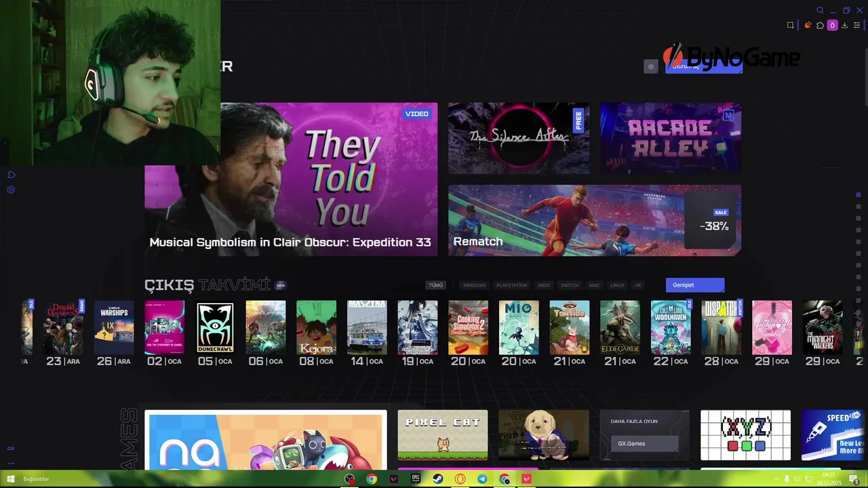This screenshot has width=868, height=488.
Task: Open the Eldegarde calendar cover
Action: click(x=620, y=327)
